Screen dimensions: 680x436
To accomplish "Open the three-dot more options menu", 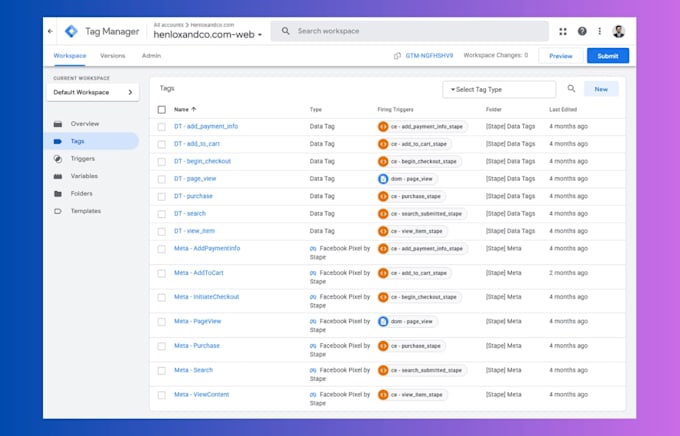I will click(600, 31).
